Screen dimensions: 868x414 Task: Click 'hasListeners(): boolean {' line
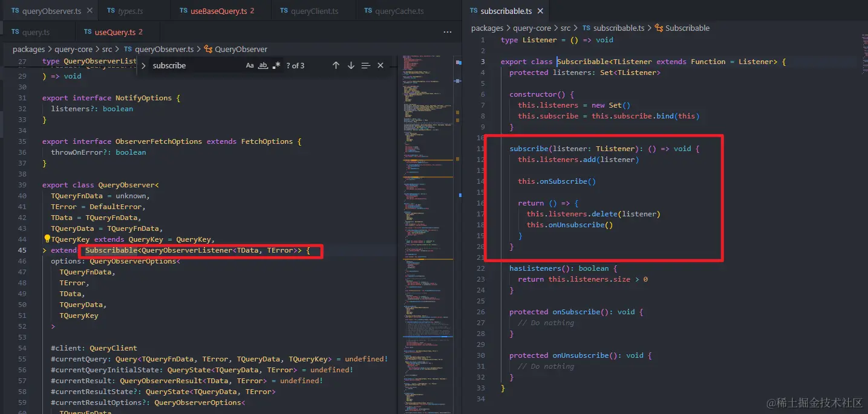pyautogui.click(x=563, y=268)
